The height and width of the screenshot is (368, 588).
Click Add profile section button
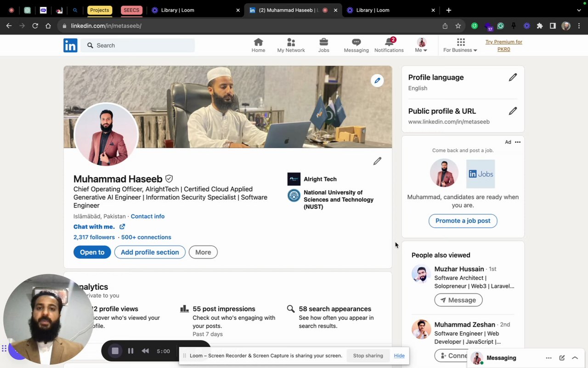pos(150,252)
